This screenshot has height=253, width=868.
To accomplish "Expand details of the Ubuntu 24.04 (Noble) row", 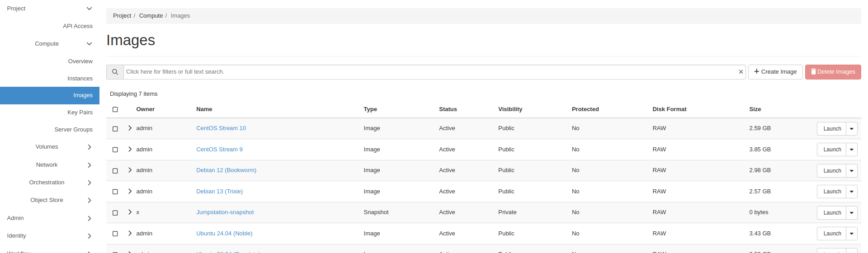I will 130,233.
